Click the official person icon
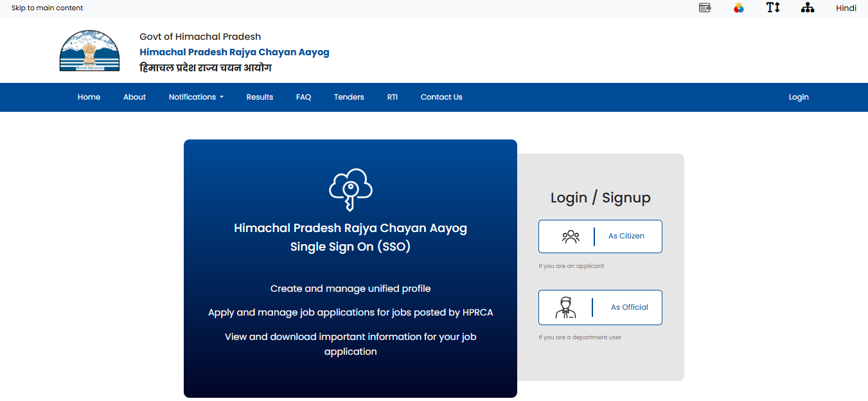 [x=565, y=307]
